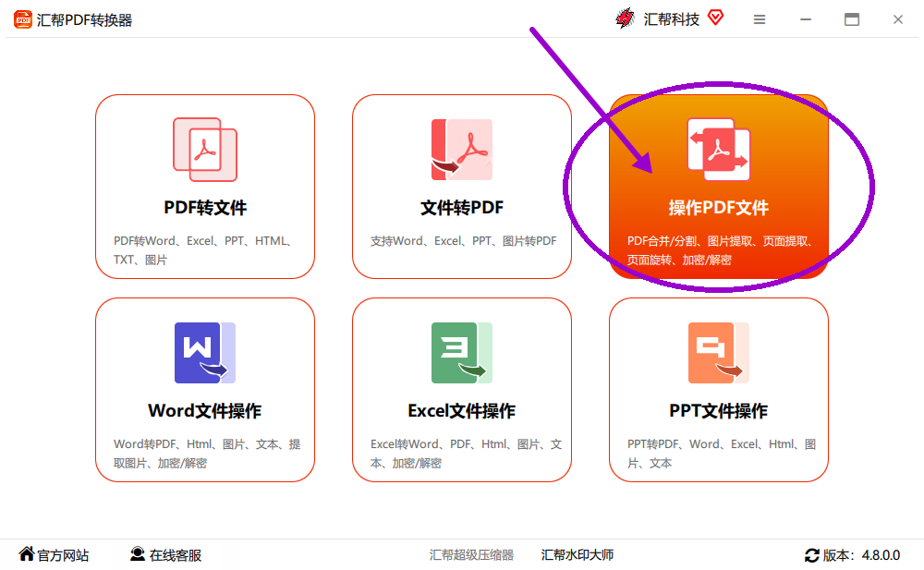Open the red VIP diamond icon
924x570 pixels.
[715, 18]
